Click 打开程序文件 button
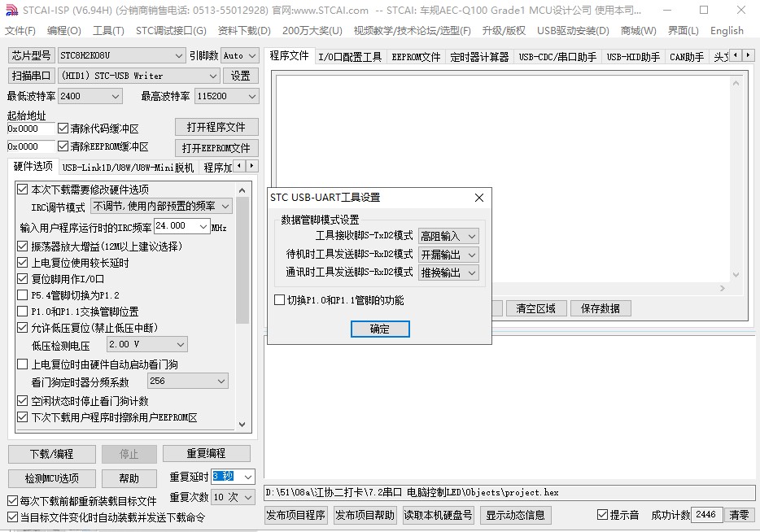 (216, 127)
